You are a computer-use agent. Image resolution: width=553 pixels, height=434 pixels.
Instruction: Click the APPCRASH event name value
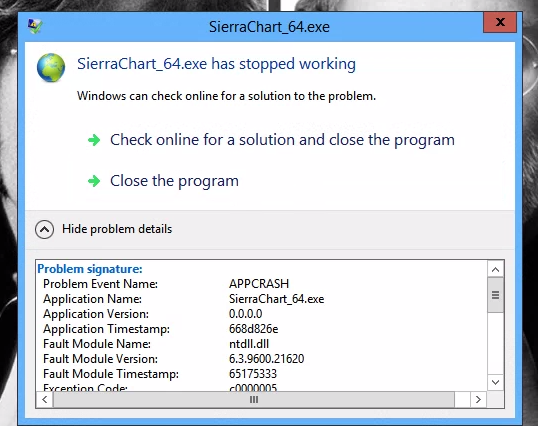pos(259,284)
